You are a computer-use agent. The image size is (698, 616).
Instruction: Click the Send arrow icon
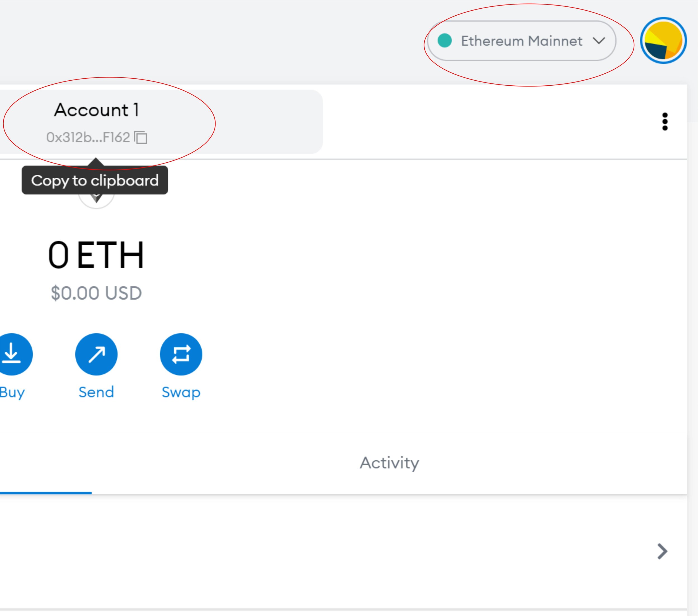(96, 354)
